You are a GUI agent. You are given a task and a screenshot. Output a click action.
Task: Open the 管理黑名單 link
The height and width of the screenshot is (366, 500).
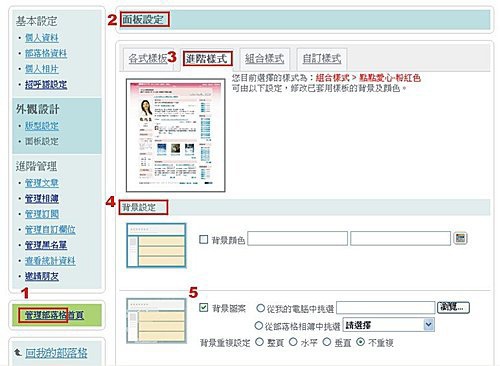point(46,245)
